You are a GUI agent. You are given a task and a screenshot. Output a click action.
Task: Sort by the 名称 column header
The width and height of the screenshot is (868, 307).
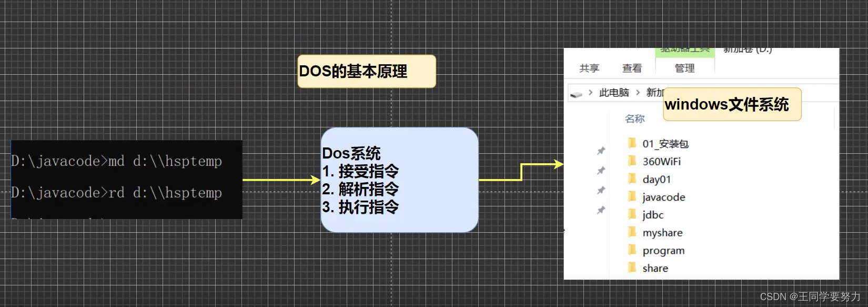click(634, 119)
